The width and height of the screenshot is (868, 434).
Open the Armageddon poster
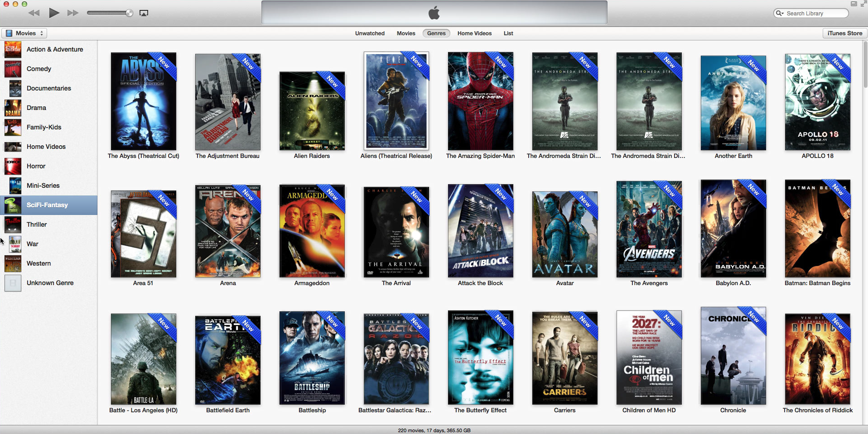[x=312, y=231]
